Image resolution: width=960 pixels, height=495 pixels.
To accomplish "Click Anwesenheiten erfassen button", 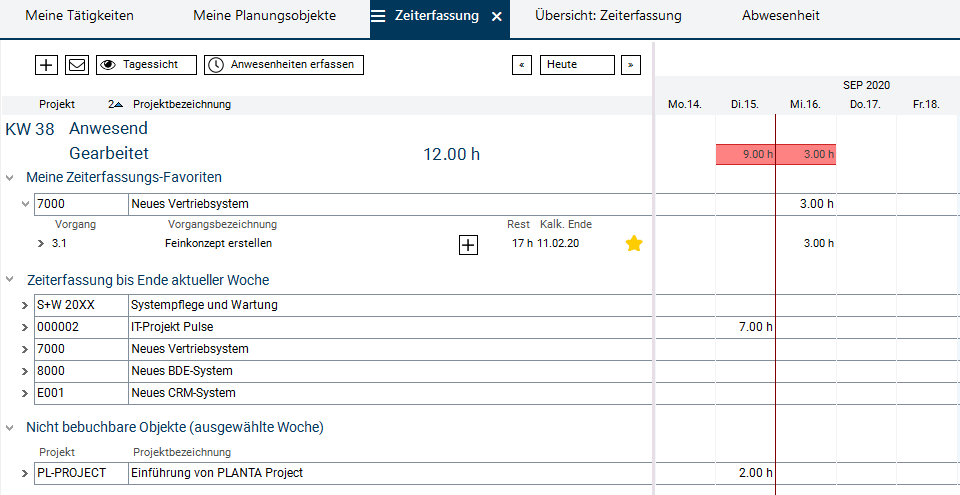I will [284, 65].
